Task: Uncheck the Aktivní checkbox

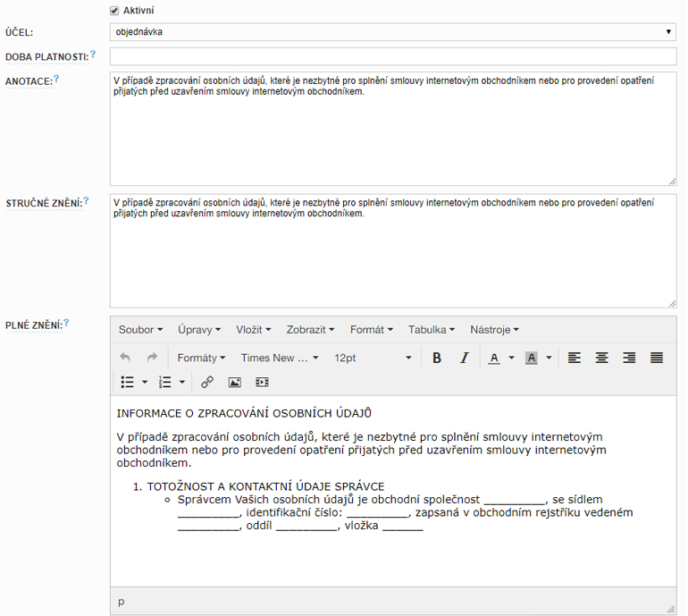Action: pos(114,11)
